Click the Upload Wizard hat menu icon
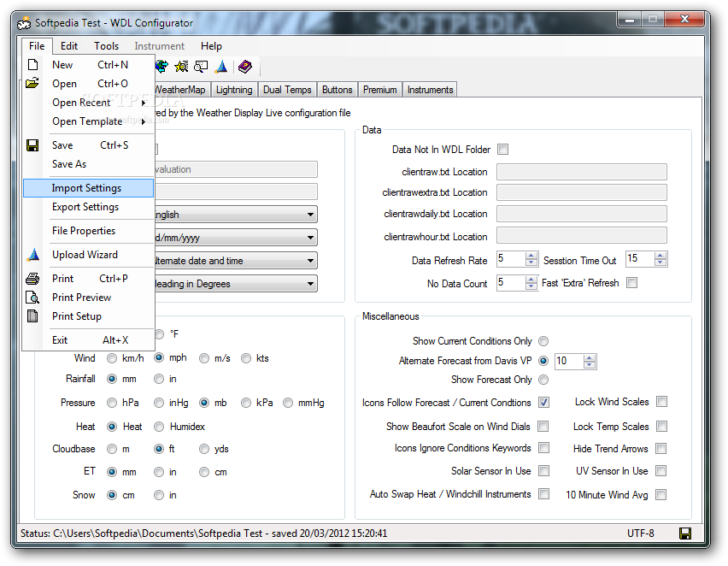Image resolution: width=728 pixels, height=566 pixels. (33, 254)
